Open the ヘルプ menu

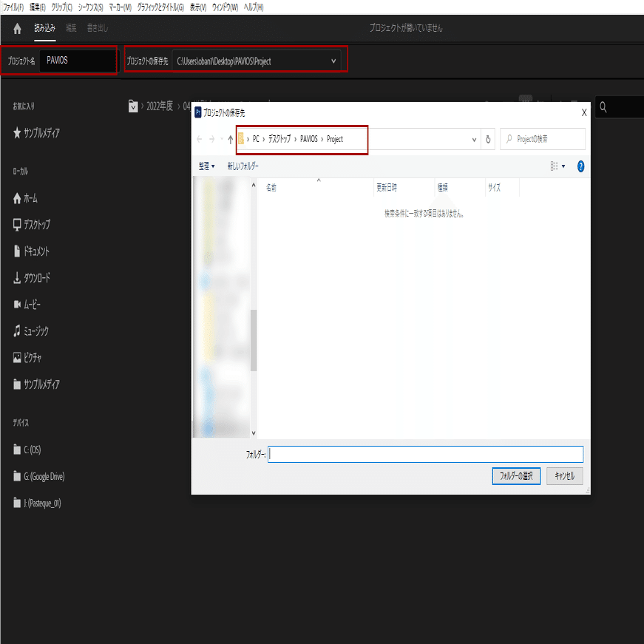pos(254,7)
